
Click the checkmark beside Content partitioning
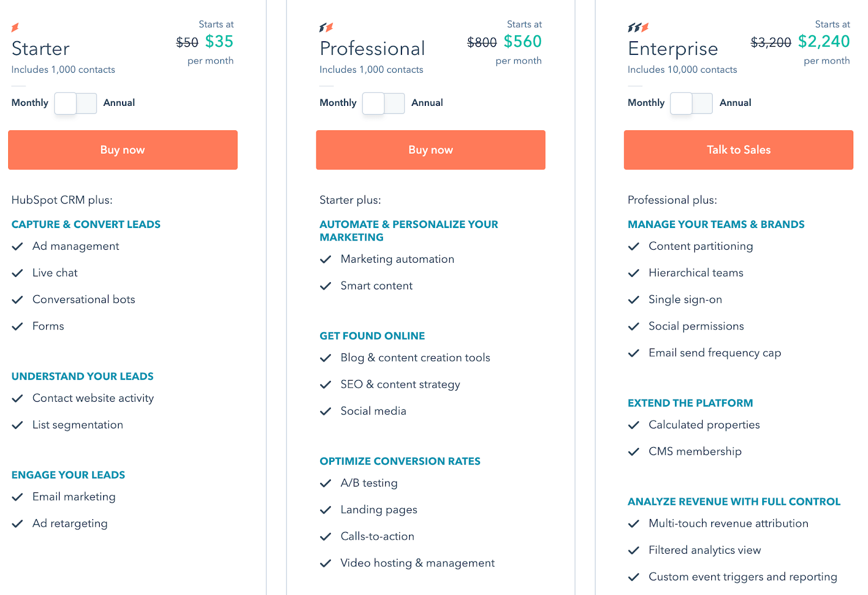pos(634,246)
